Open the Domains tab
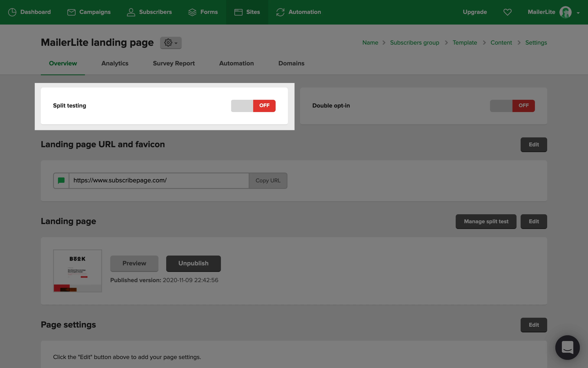588x368 pixels. point(291,63)
